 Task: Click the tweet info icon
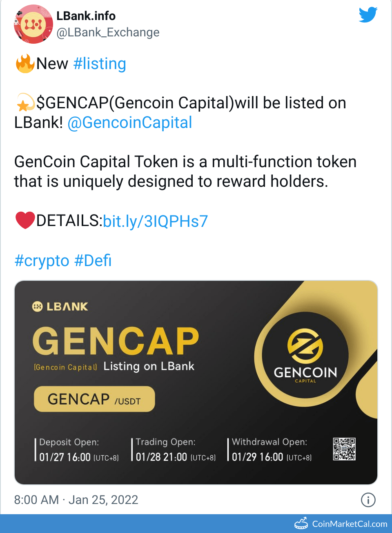(x=368, y=499)
